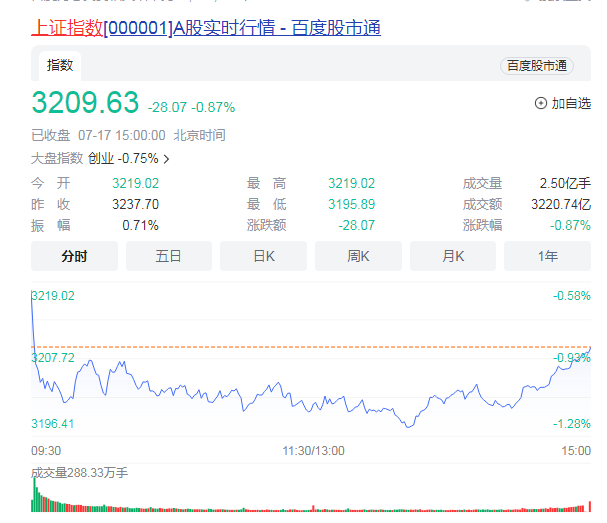The image size is (607, 523).
Task: Show the 月K monthly chart
Action: click(x=452, y=256)
